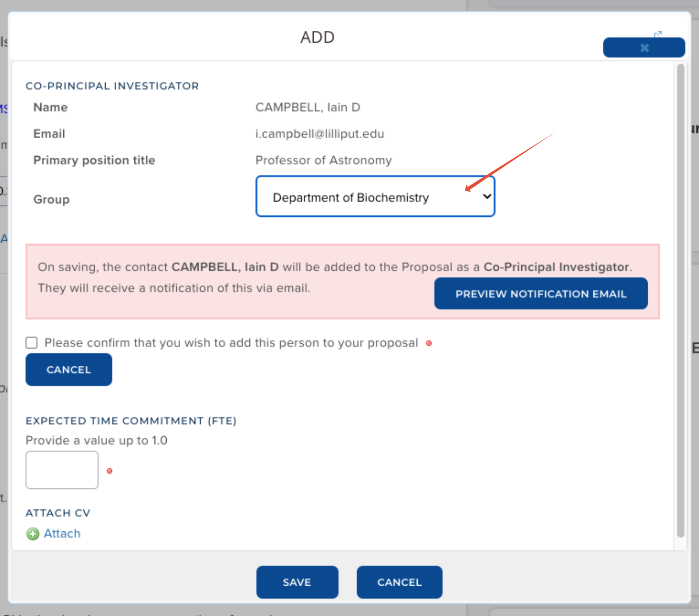The image size is (699, 616).
Task: Click the ADD dialog title
Action: tap(317, 37)
